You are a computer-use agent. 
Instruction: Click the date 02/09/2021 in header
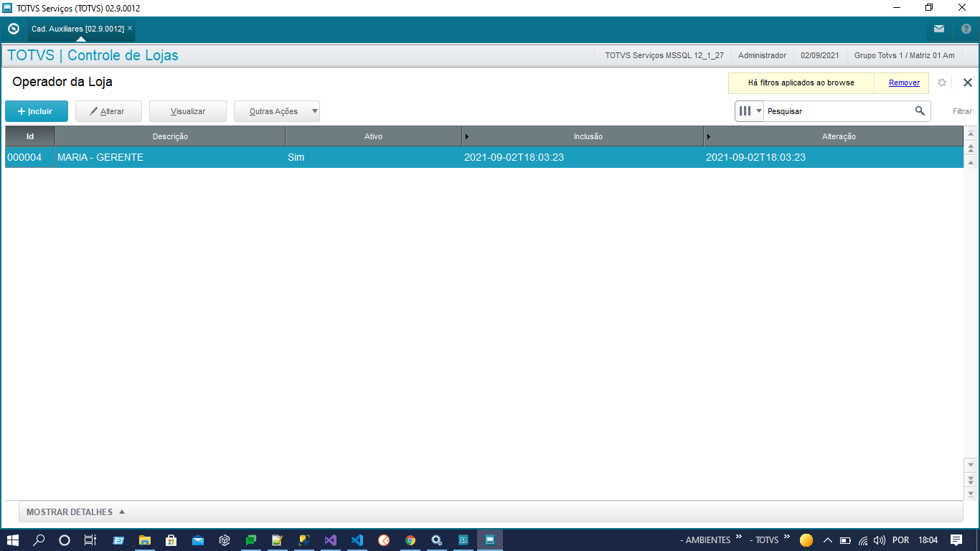[820, 55]
